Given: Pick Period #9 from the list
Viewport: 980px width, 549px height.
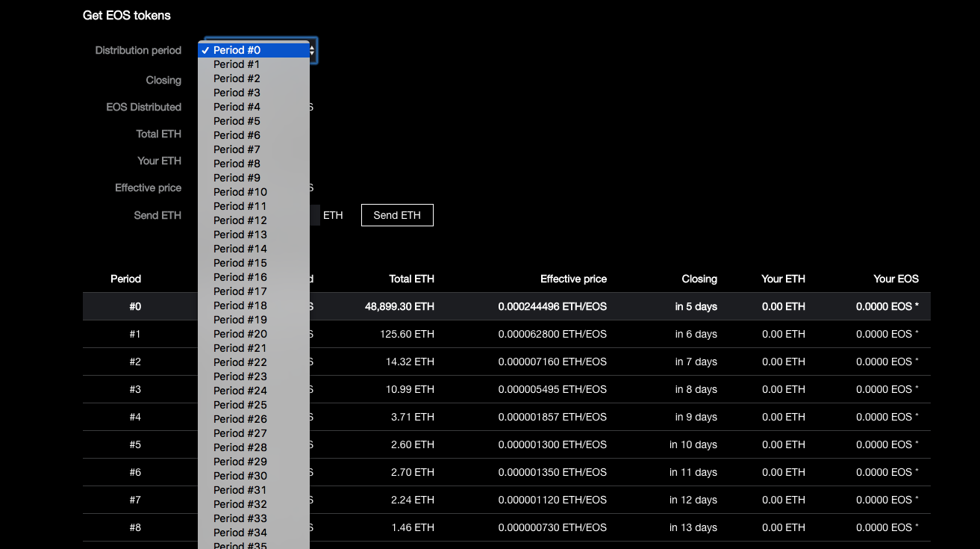Looking at the screenshot, I should point(254,178).
